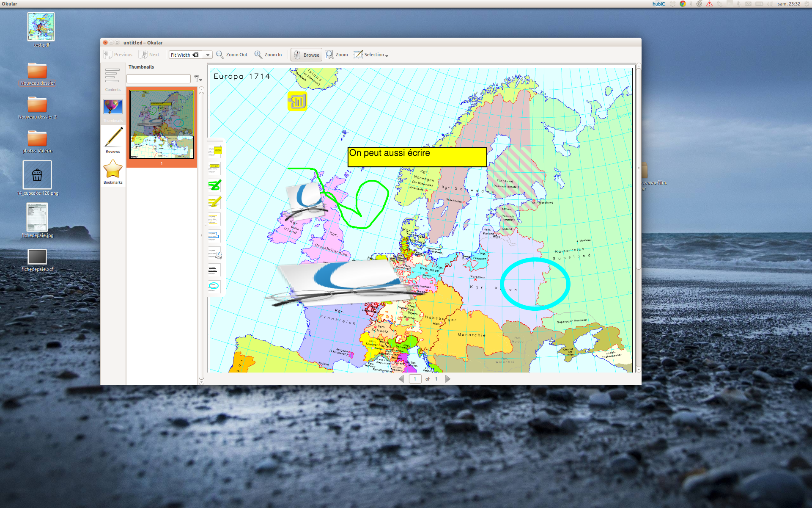Screen dimensions: 812x508
Task: Switch to the Bookmarks panel tab
Action: [x=113, y=172]
